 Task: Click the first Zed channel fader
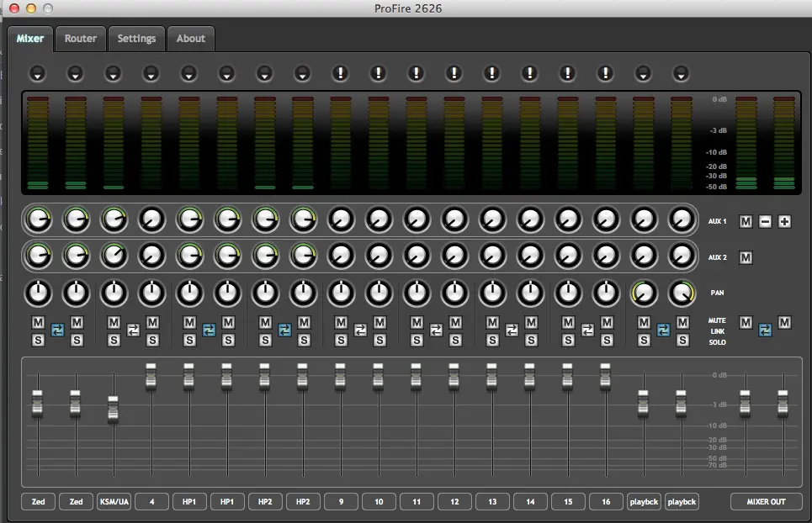(37, 404)
